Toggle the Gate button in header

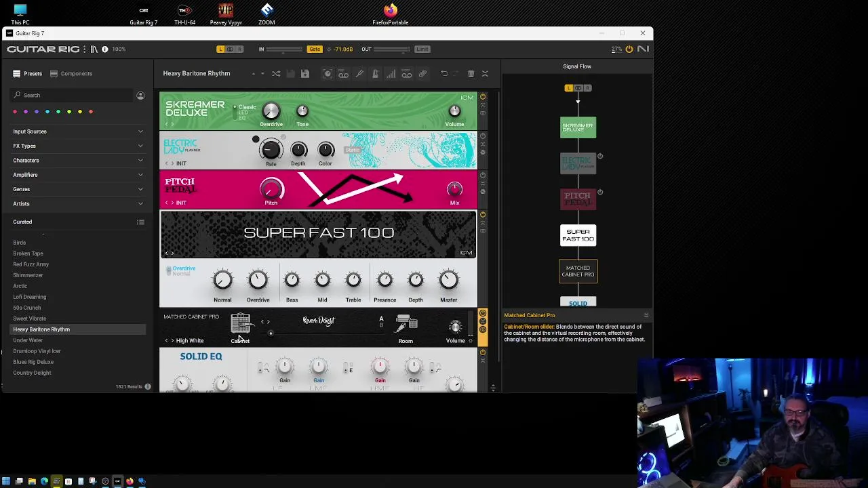(x=315, y=49)
